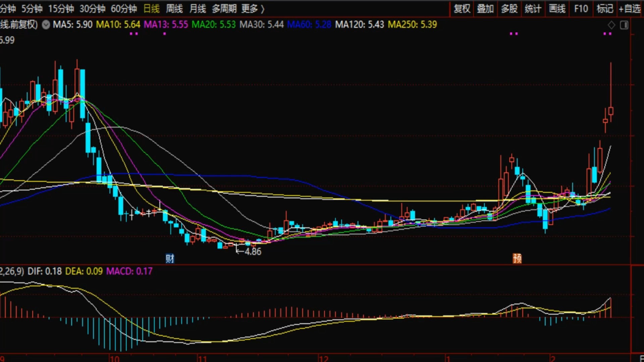Add stock via +自选 button
The width and height of the screenshot is (644, 362).
click(x=630, y=9)
